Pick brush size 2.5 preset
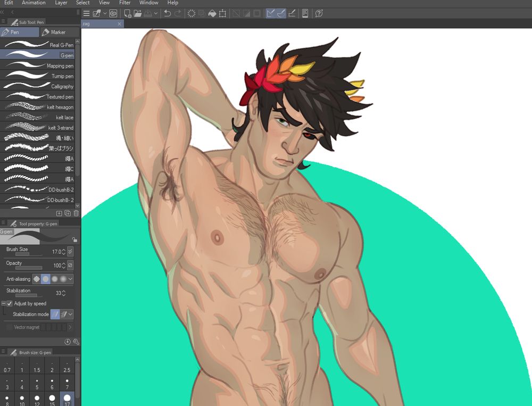 point(67,365)
